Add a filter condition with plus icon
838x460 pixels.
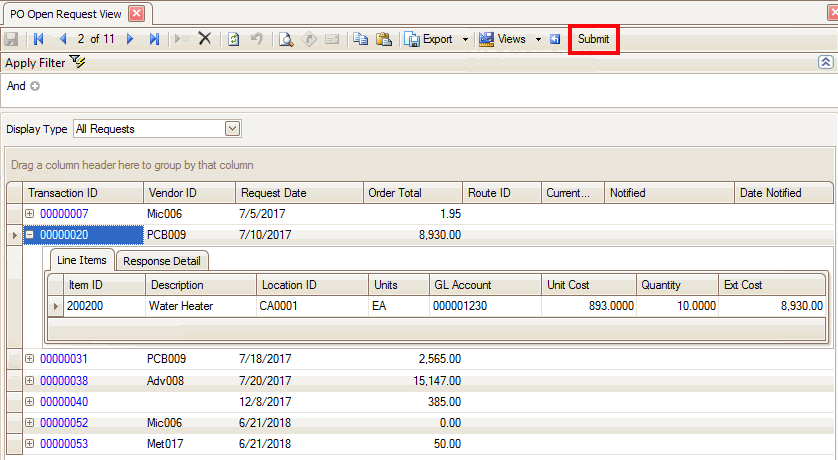point(35,86)
